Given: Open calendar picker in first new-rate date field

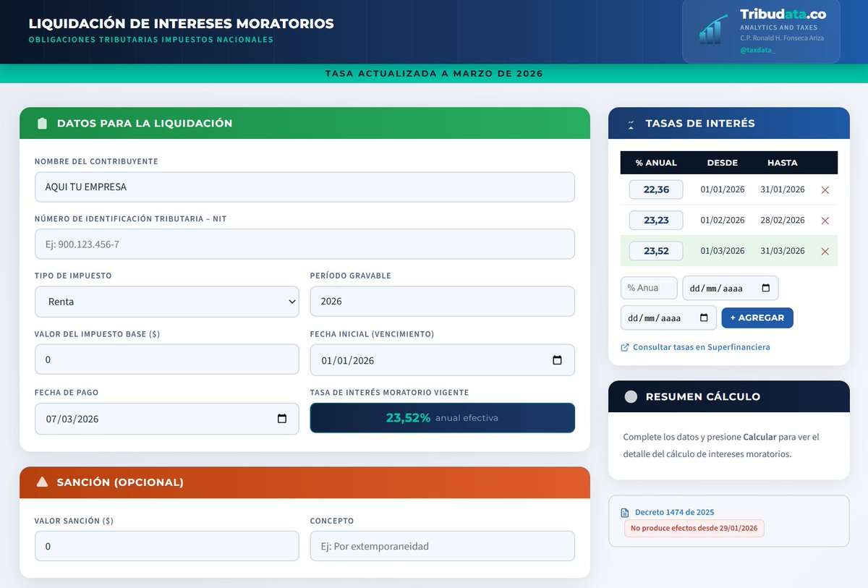Looking at the screenshot, I should (766, 288).
